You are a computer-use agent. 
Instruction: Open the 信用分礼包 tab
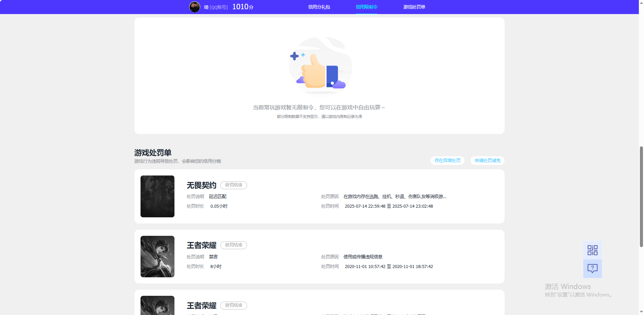319,7
